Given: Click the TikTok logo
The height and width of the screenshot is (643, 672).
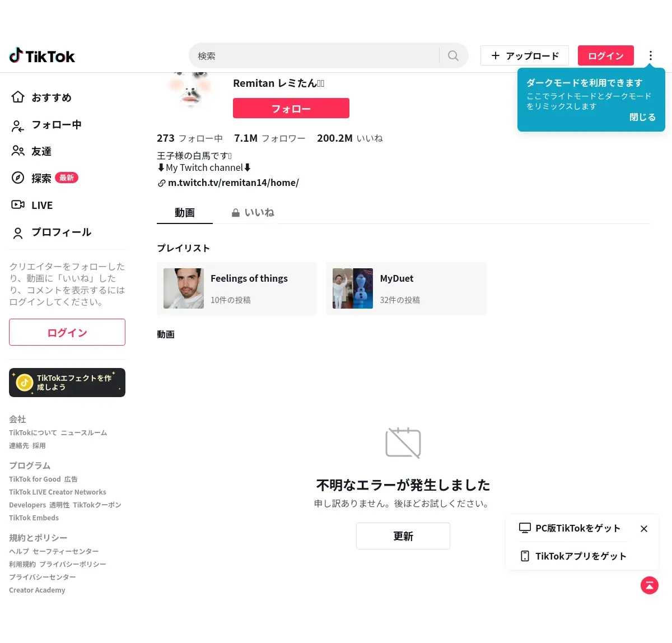Looking at the screenshot, I should [x=42, y=56].
